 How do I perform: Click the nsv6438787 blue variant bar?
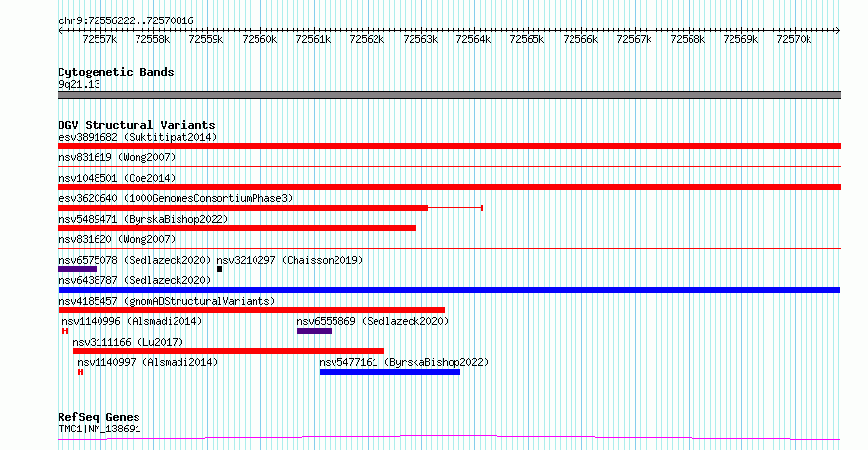(x=449, y=290)
